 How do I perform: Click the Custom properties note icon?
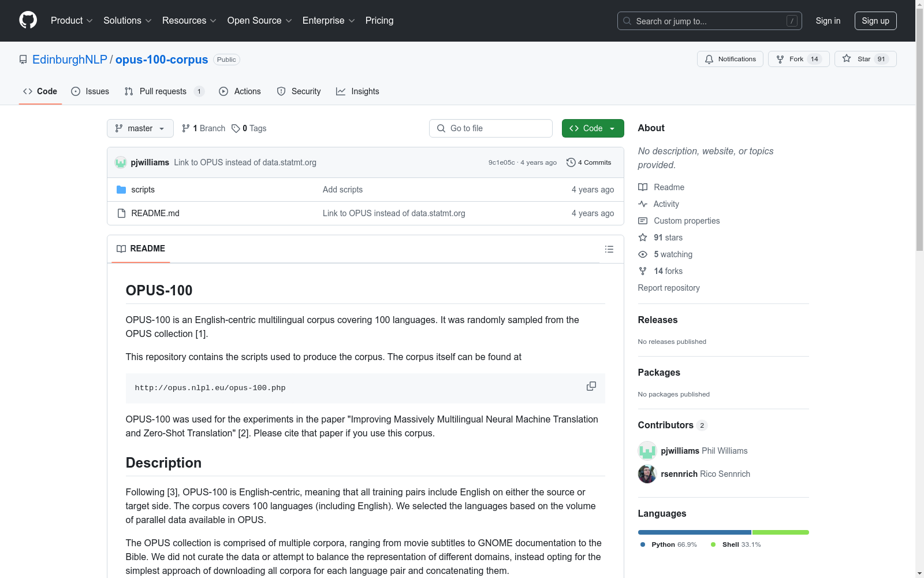pos(643,221)
